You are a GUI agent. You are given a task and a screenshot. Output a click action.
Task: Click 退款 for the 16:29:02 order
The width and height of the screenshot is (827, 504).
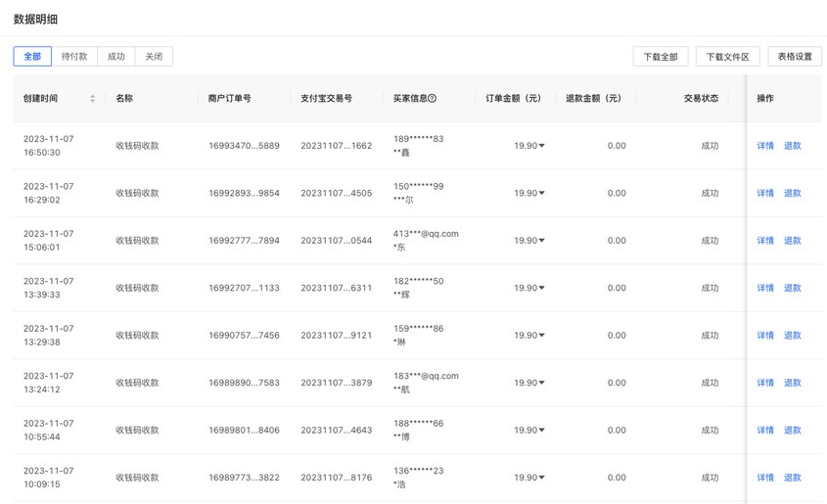coord(792,193)
